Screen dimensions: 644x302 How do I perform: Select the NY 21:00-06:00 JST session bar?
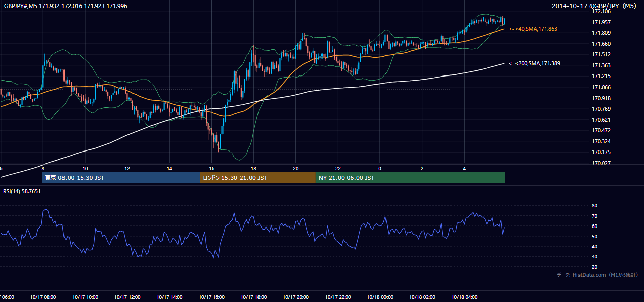411,178
